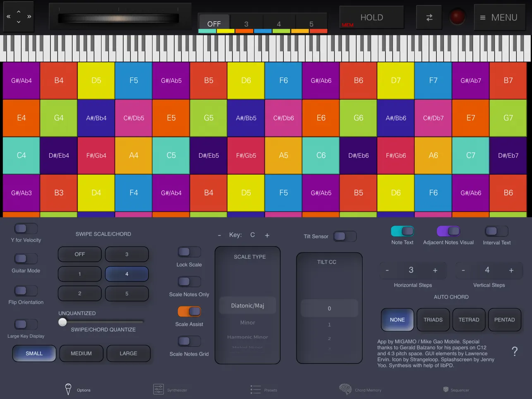
Task: Decrease the Key with minus
Action: 219,236
